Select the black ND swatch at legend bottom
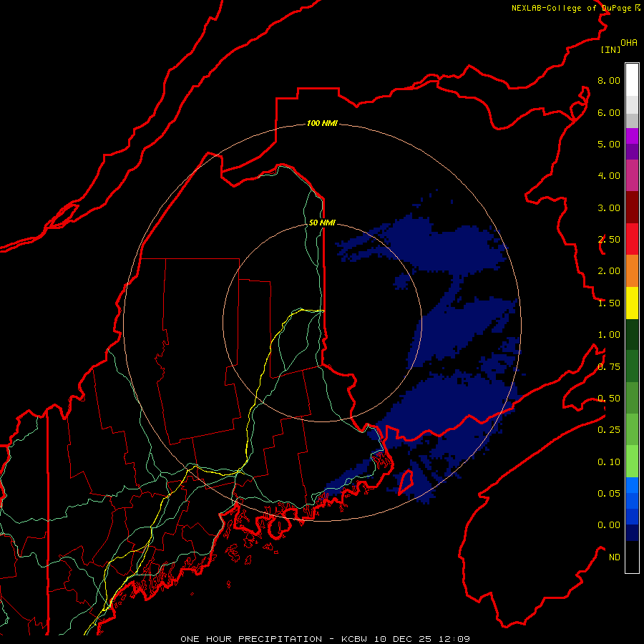The image size is (644, 644). pyautogui.click(x=632, y=557)
